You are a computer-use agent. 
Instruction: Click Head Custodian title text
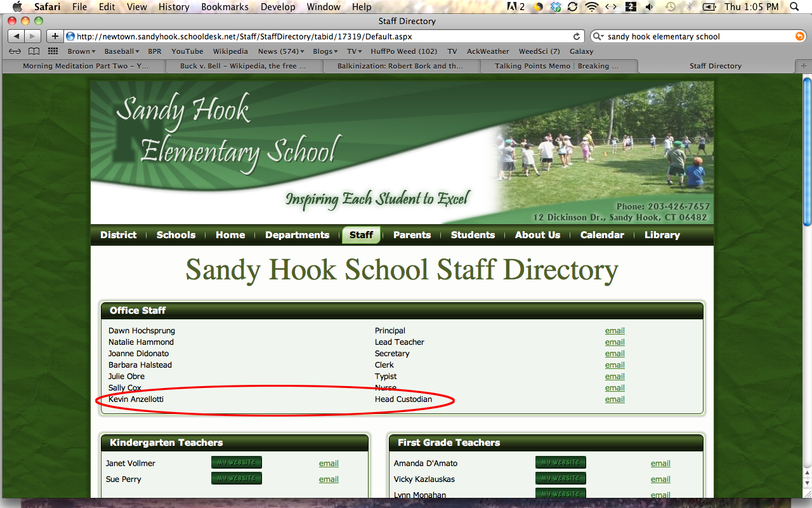point(403,399)
